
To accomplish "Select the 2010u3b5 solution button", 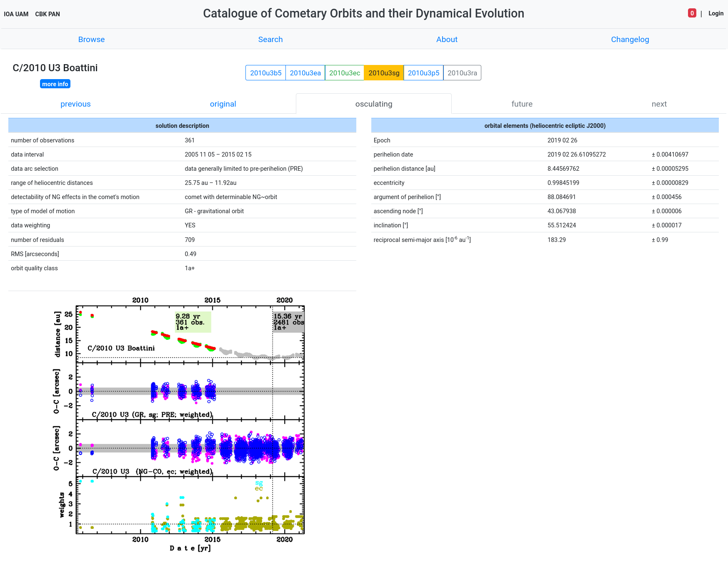I will click(x=265, y=73).
